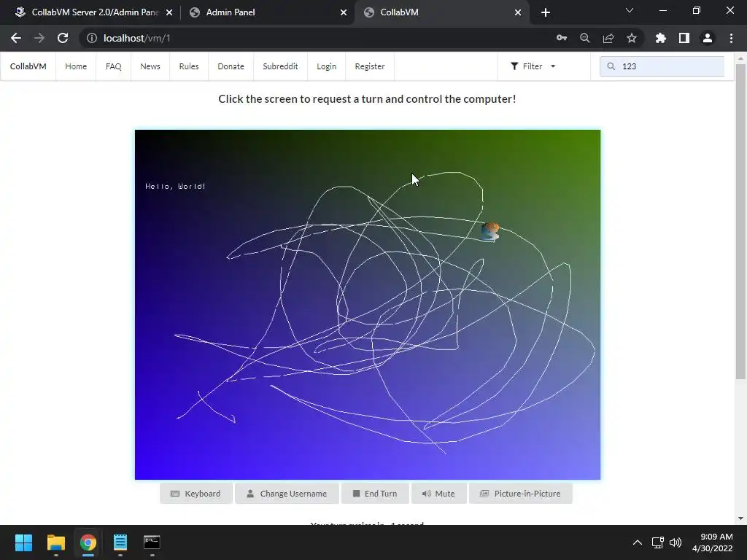Open the tab search chevron
Image resolution: width=747 pixels, height=560 pixels.
tap(630, 10)
